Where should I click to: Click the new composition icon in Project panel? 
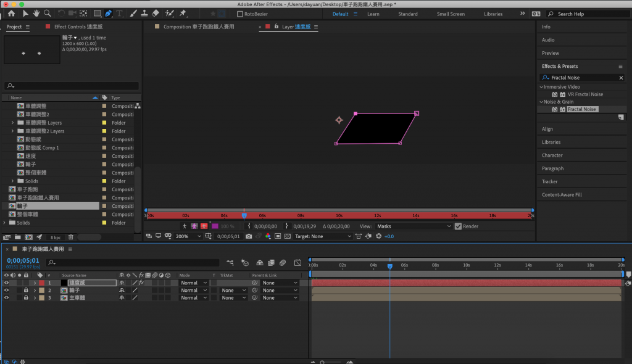[28, 237]
